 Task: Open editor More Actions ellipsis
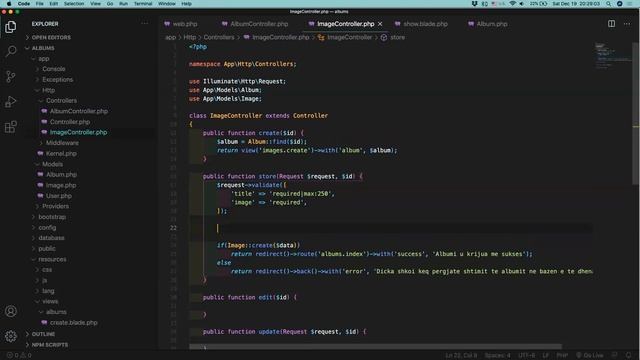(x=627, y=24)
